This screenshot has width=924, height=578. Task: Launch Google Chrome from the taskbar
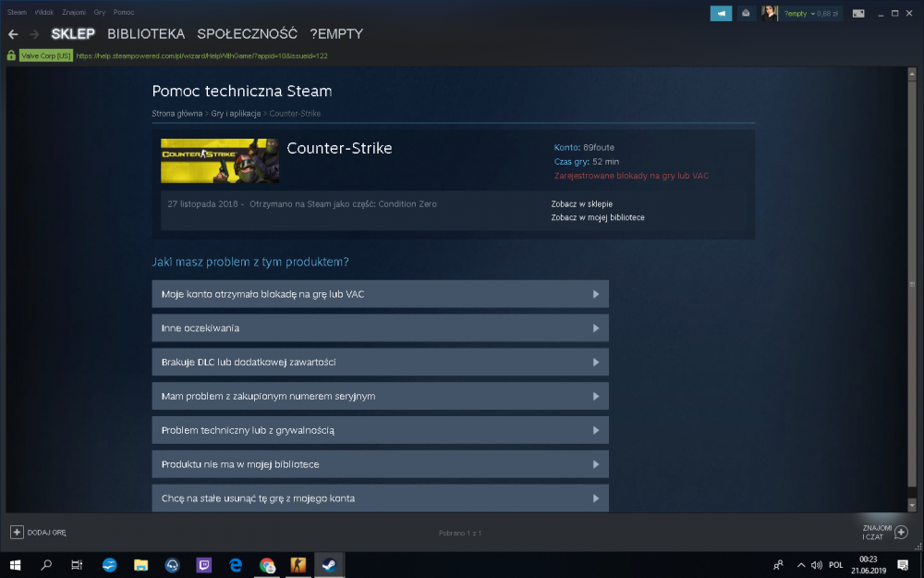coord(267,565)
